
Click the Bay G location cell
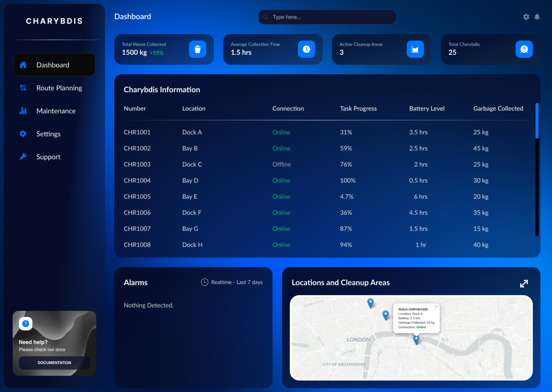coord(190,229)
